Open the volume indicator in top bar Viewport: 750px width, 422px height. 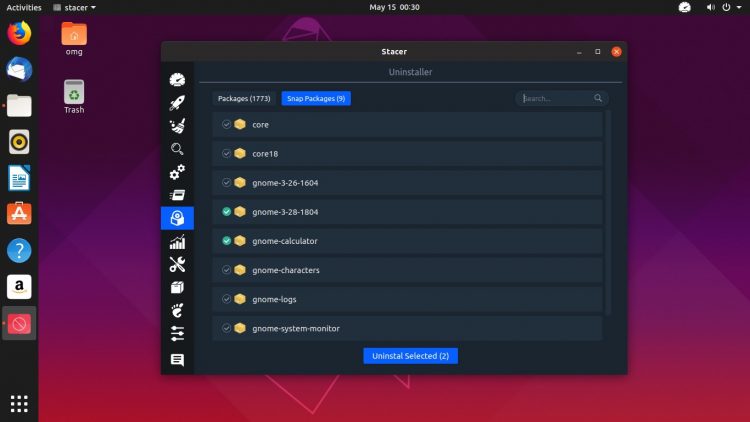711,7
